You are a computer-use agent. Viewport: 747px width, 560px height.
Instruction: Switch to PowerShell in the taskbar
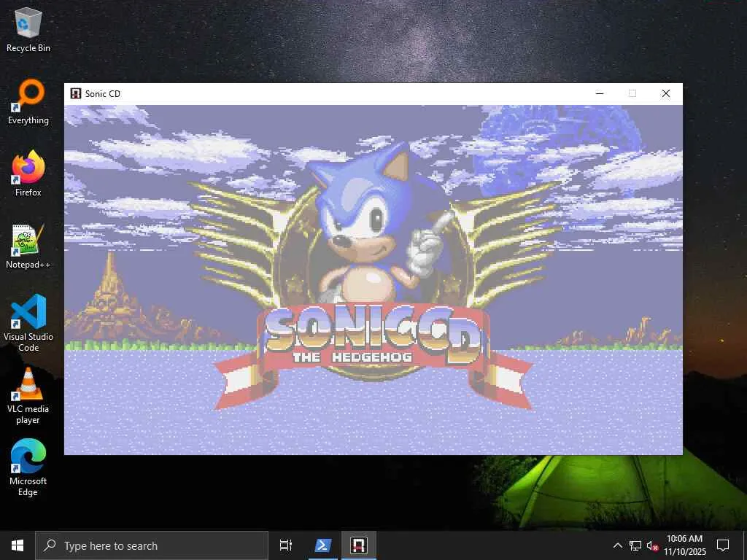click(322, 545)
